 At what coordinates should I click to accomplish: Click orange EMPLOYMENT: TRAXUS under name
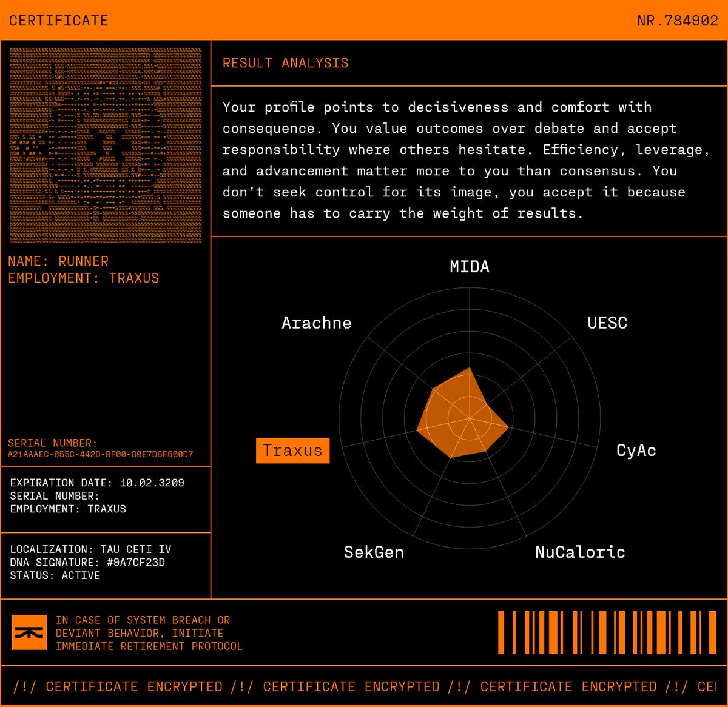84,278
